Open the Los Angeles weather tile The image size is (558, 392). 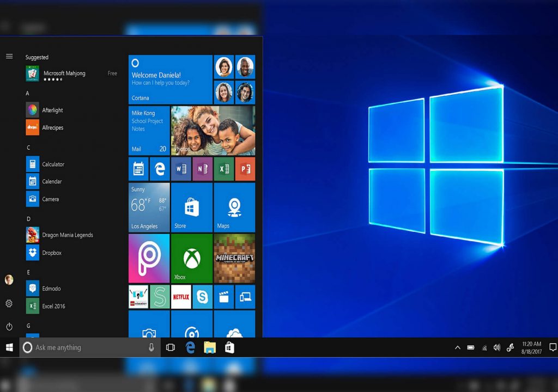pos(149,207)
